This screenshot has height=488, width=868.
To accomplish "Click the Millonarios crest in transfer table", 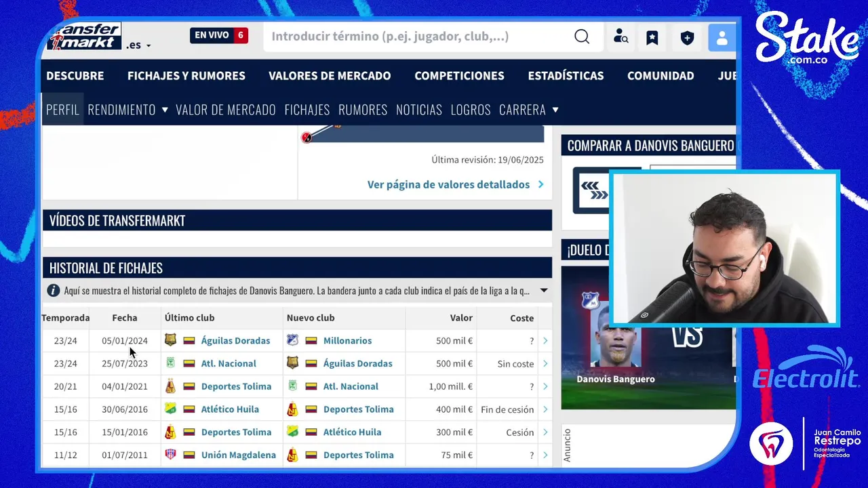I will click(292, 340).
